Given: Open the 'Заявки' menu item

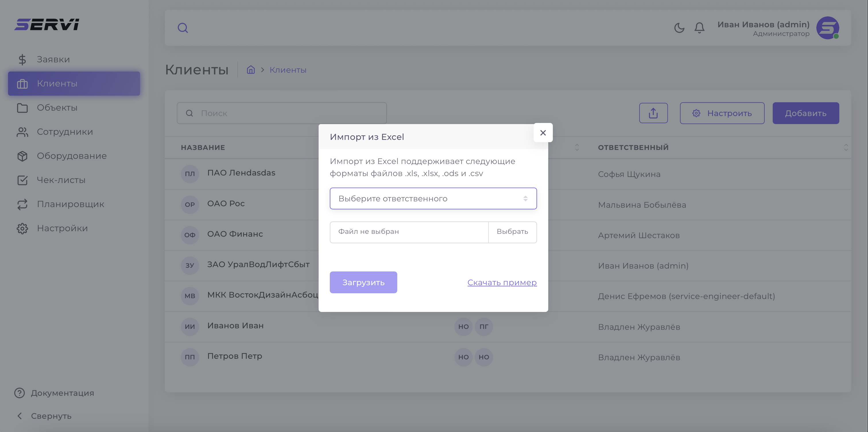Looking at the screenshot, I should pos(53,59).
